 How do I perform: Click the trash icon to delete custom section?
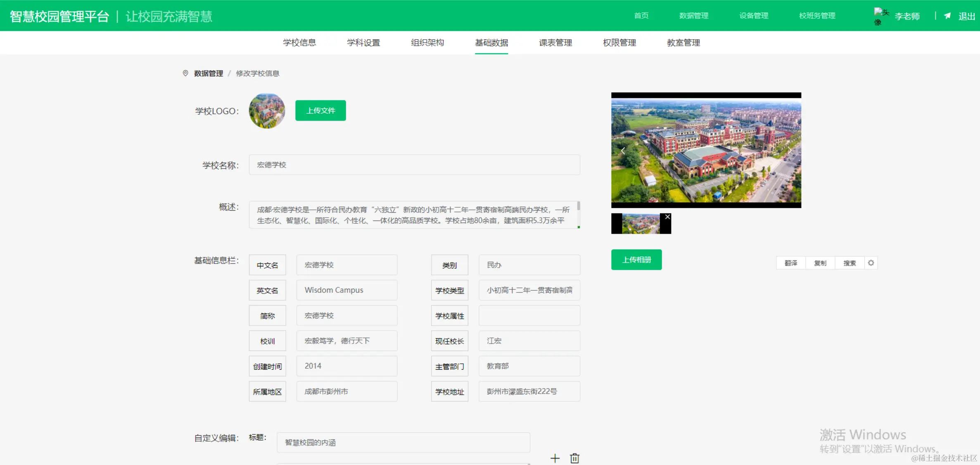point(574,458)
